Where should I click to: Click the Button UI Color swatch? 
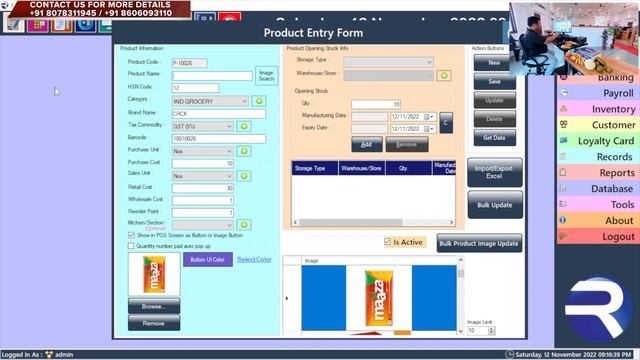pyautogui.click(x=208, y=259)
